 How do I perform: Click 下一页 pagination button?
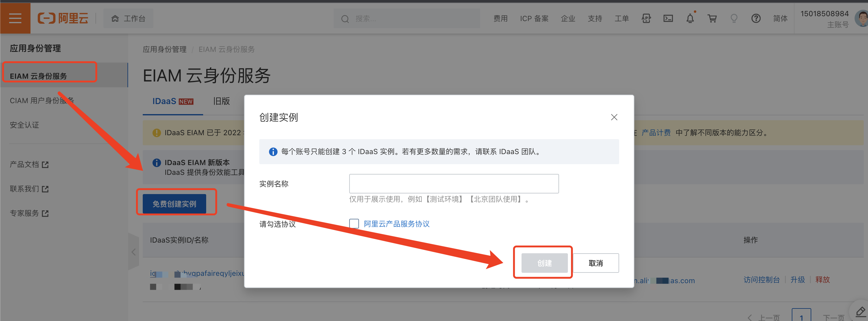[834, 318]
